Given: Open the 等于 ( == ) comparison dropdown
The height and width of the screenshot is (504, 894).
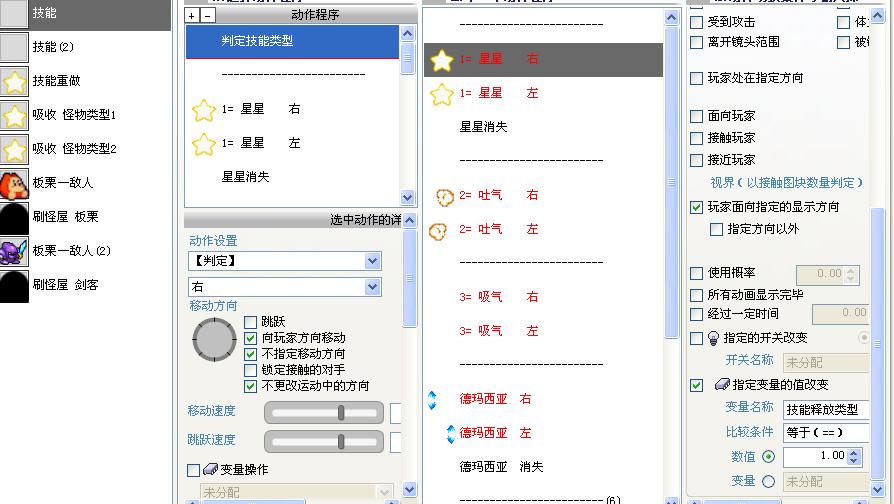Looking at the screenshot, I should 826,433.
